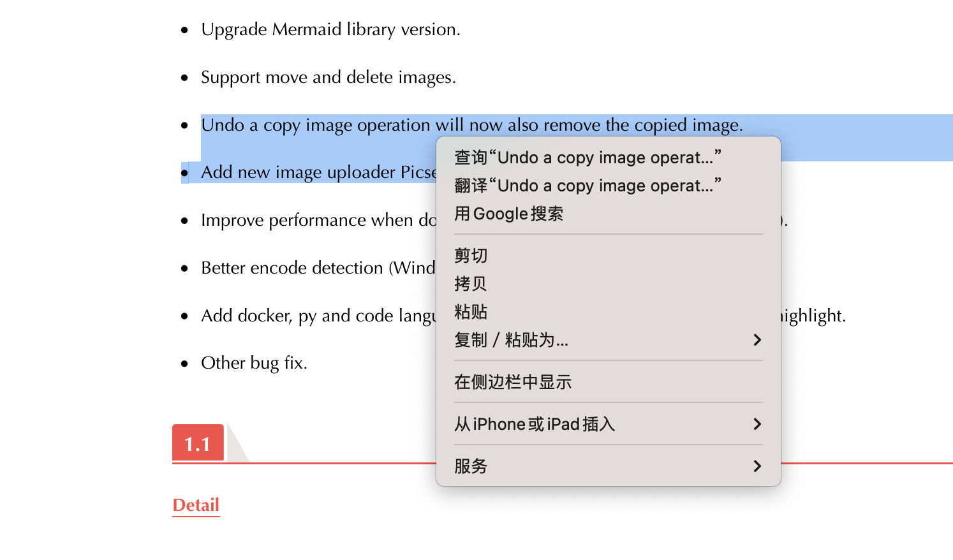The image size is (953, 560).
Task: Click Support move and delete images line
Action: coord(329,77)
